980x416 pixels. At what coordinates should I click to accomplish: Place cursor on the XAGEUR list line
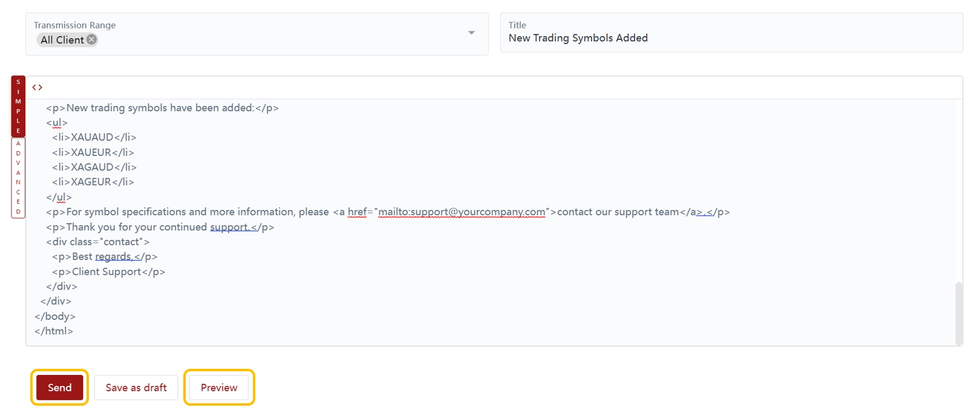click(x=93, y=182)
